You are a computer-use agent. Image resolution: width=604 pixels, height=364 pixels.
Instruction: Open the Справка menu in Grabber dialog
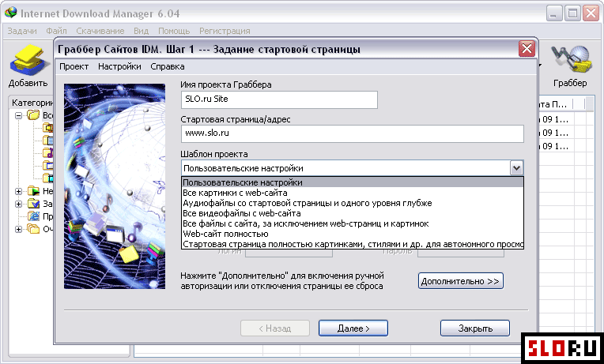coord(167,66)
